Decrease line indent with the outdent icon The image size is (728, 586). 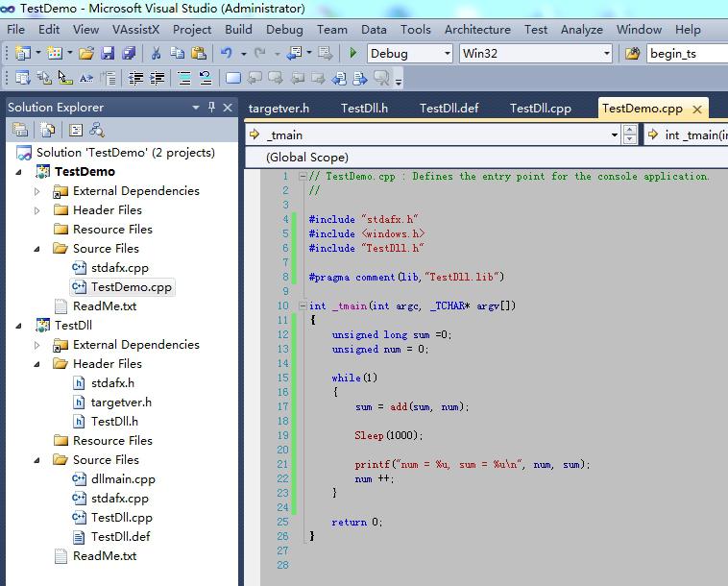(x=135, y=79)
